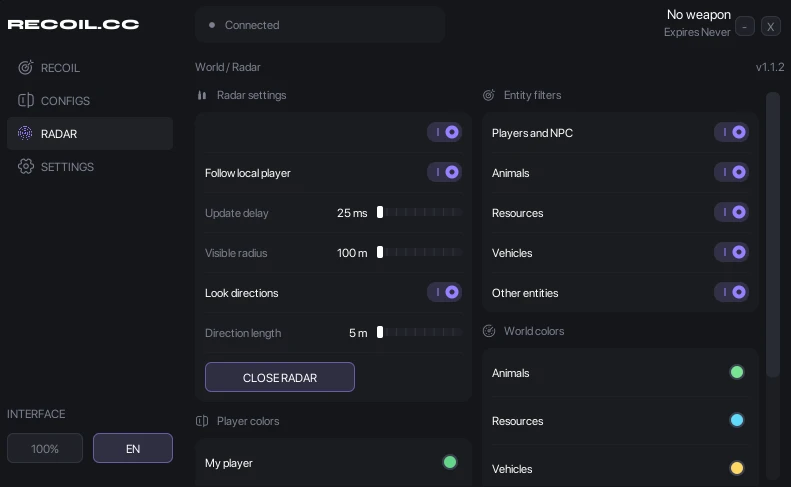Turn off the Animals entity filter
Viewport: 791px width, 487px height.
(x=731, y=172)
